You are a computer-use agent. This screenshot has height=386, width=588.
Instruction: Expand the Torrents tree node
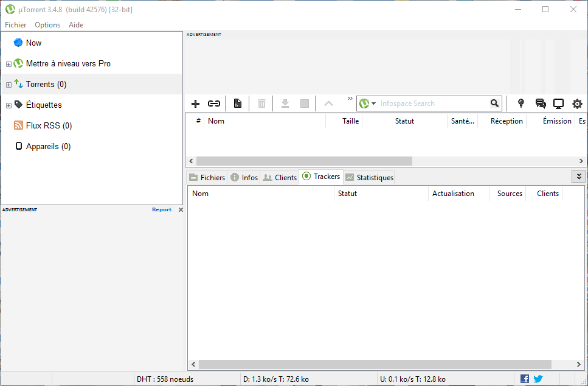[x=9, y=85]
